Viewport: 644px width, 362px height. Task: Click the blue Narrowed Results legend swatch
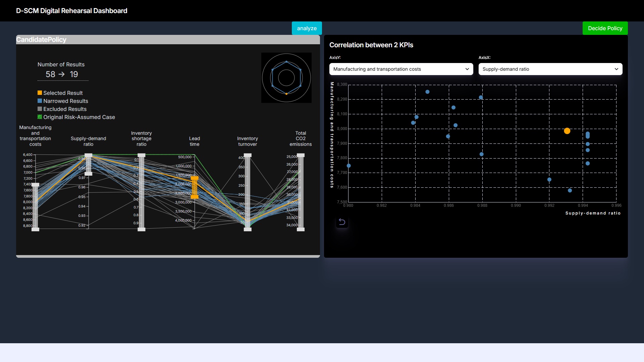40,101
